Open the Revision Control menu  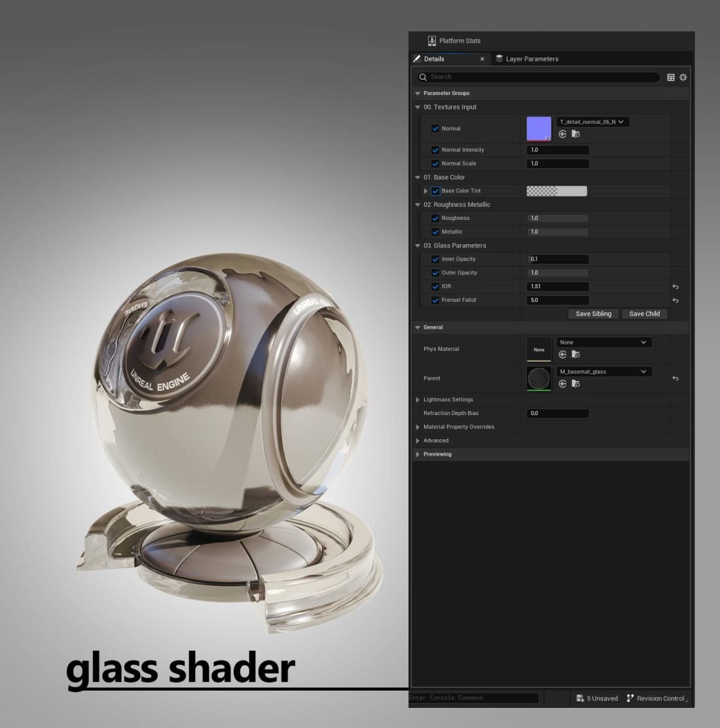(x=656, y=699)
